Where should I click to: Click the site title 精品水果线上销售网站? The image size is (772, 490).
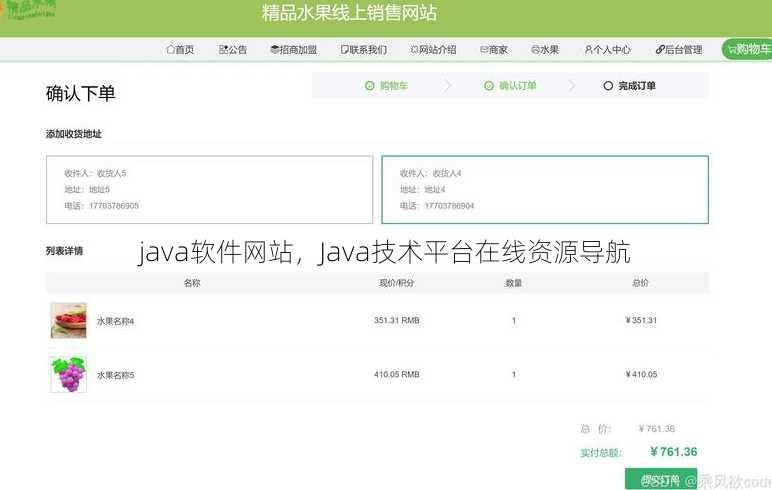point(350,13)
